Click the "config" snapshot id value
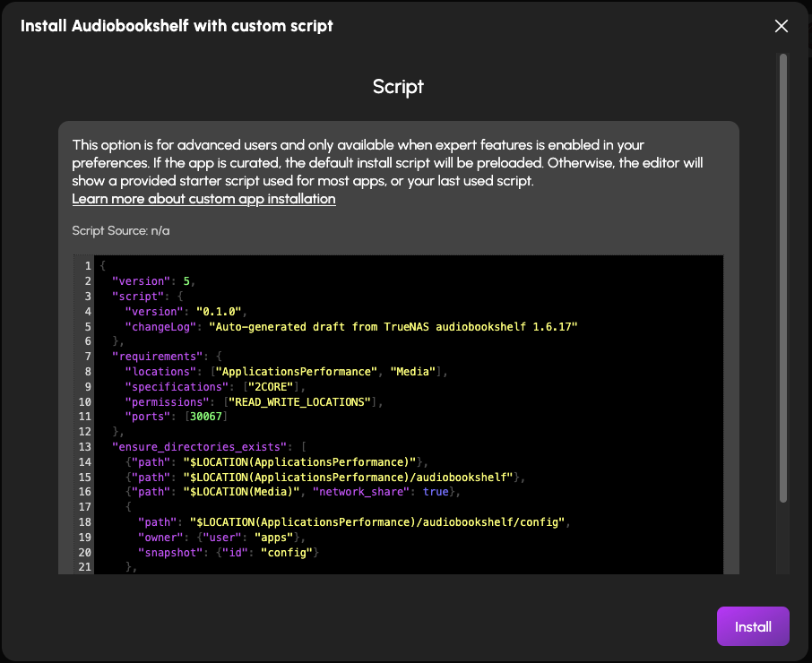812x663 pixels. 287,552
